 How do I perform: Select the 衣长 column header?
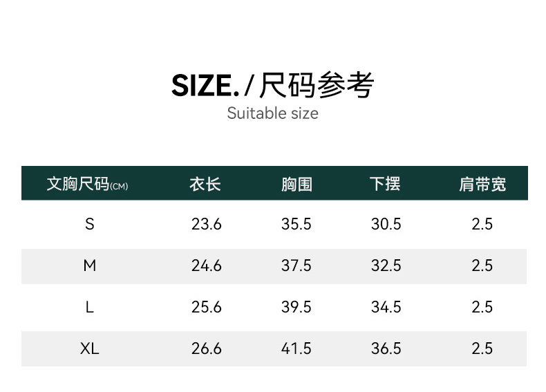coord(205,184)
